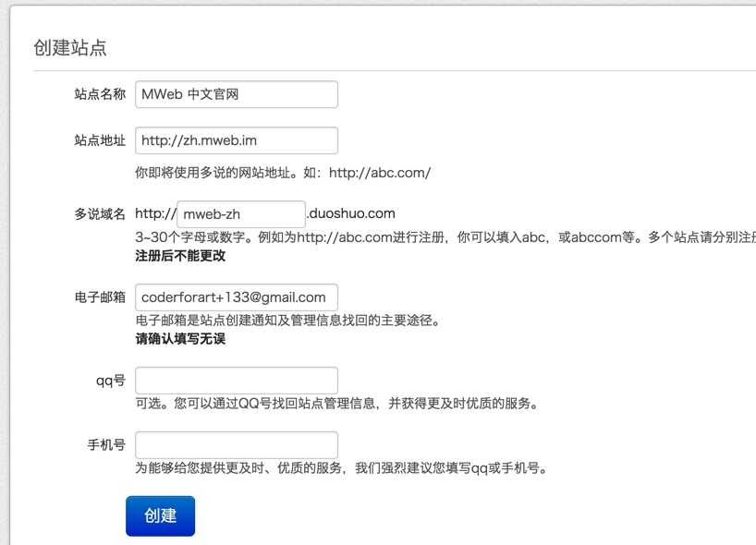This screenshot has width=756, height=545.
Task: Click the 电子邮箱 field label
Action: [x=100, y=297]
